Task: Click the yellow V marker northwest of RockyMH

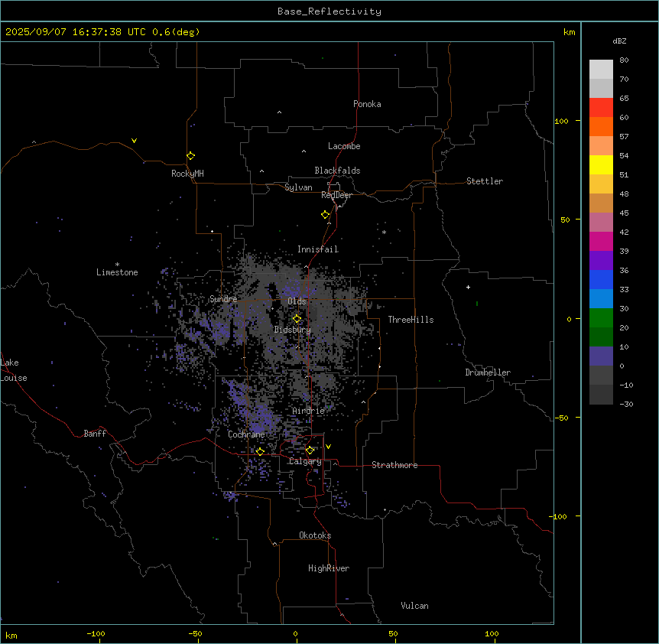Action: pyautogui.click(x=134, y=141)
